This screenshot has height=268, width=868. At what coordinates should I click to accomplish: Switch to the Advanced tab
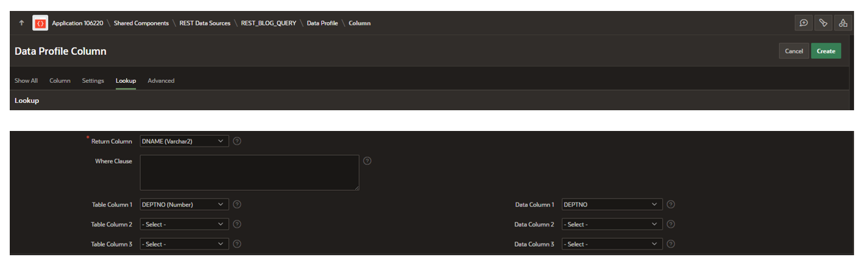coord(161,81)
